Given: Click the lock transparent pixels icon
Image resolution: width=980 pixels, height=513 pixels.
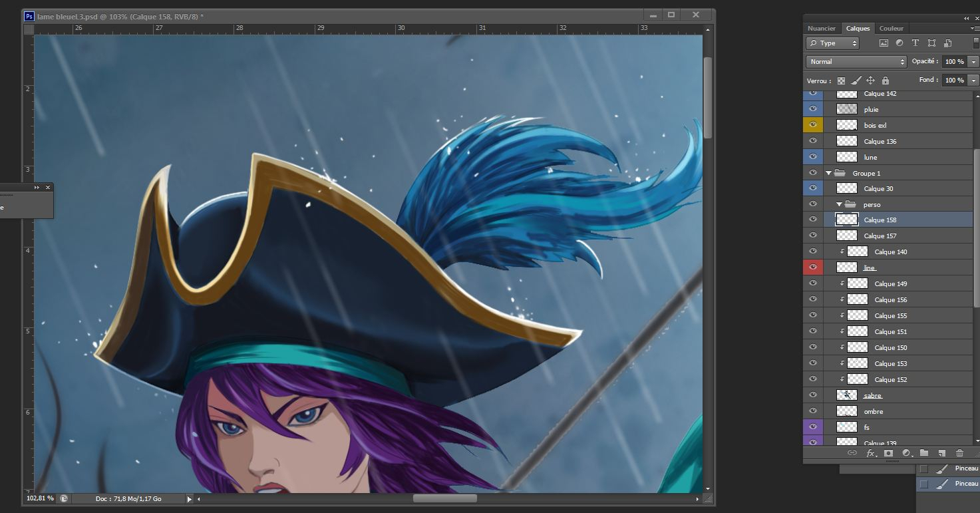Looking at the screenshot, I should pos(841,81).
